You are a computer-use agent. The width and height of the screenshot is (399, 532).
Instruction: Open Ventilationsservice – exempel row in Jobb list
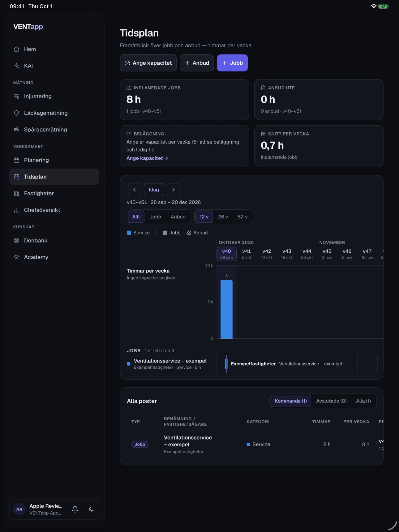[170, 364]
